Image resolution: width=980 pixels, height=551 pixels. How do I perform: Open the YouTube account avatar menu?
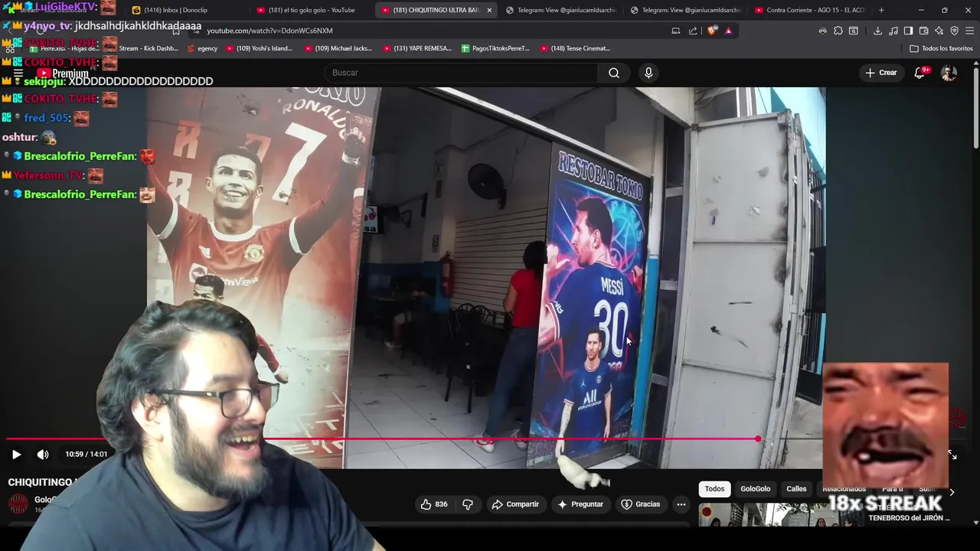(949, 73)
